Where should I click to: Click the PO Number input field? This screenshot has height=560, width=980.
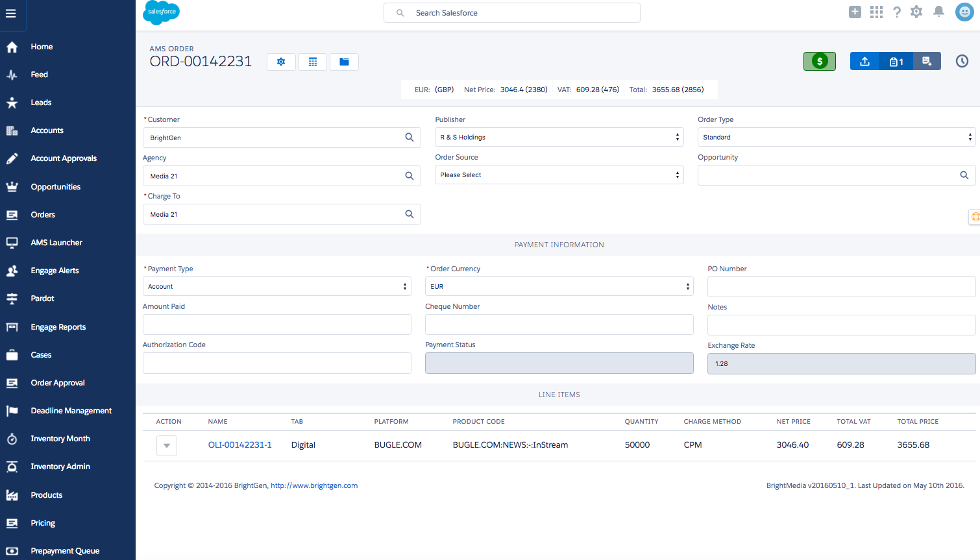pos(842,287)
